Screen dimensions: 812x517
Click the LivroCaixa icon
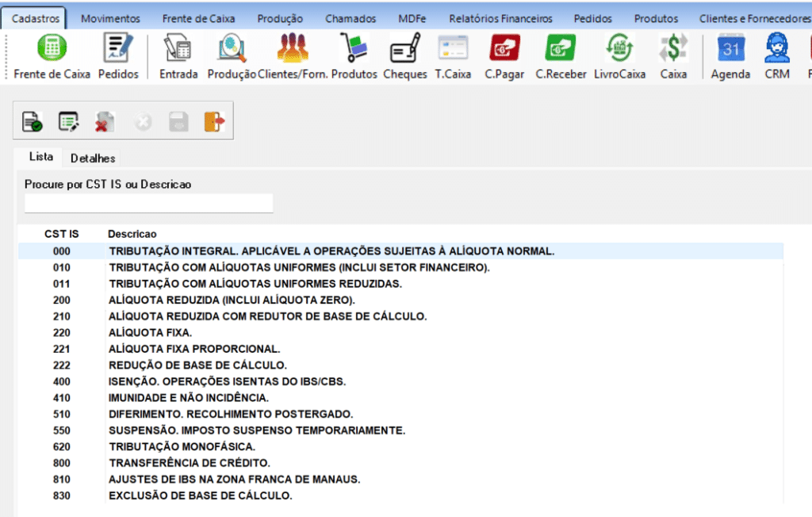[619, 49]
